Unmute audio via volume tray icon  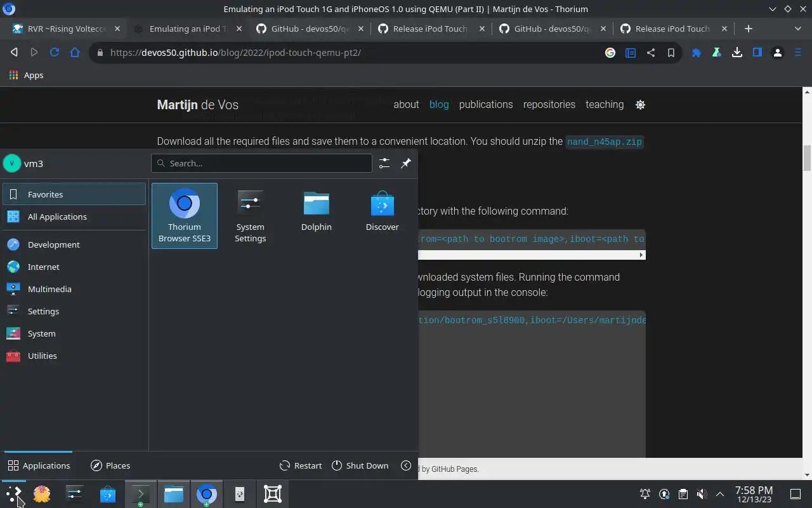click(702, 494)
